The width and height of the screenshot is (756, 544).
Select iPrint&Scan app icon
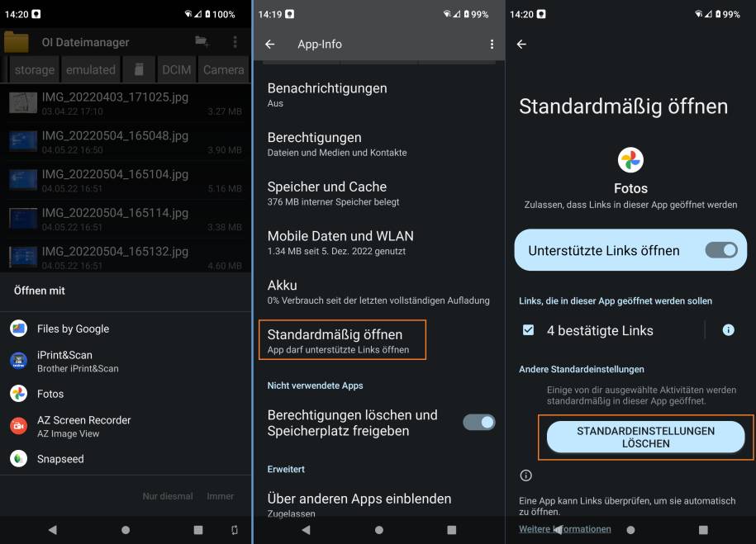pyautogui.click(x=19, y=361)
